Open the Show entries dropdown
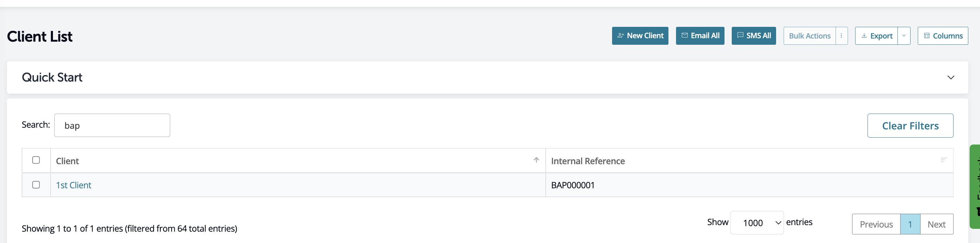This screenshot has height=243, width=980. (756, 223)
